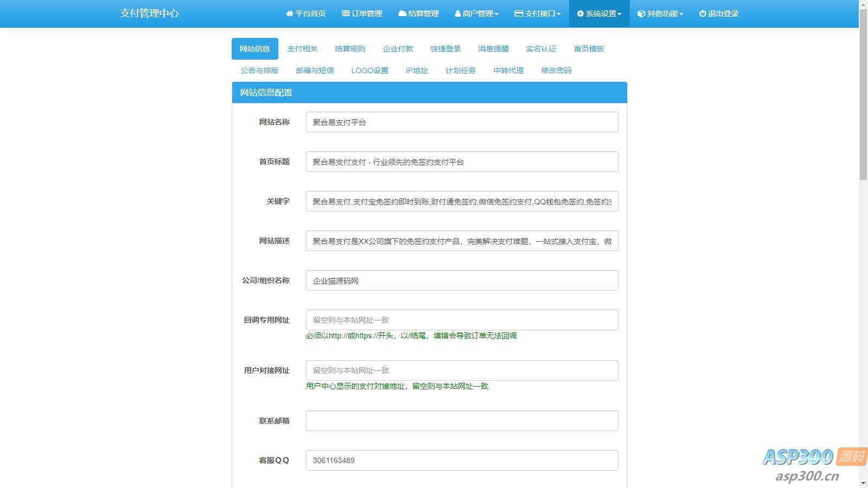The width and height of the screenshot is (868, 488).
Task: Switch to the 支付相关 tab
Action: (302, 49)
